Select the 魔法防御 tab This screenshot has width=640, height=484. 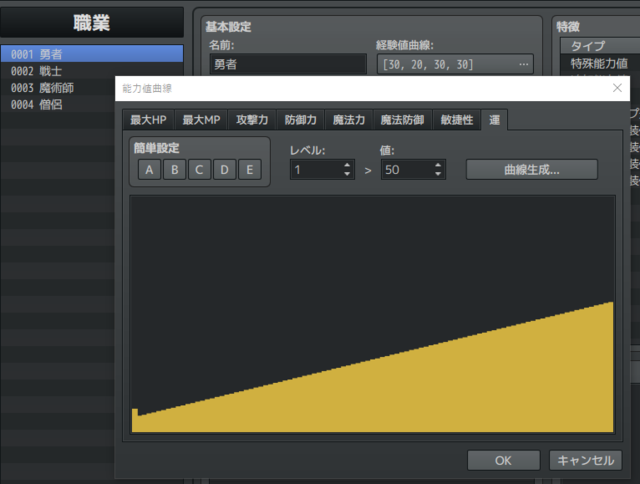point(402,120)
